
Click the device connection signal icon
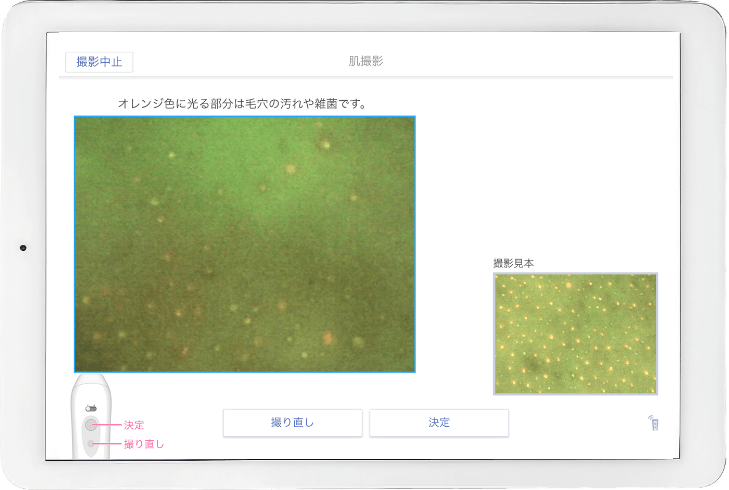653,423
